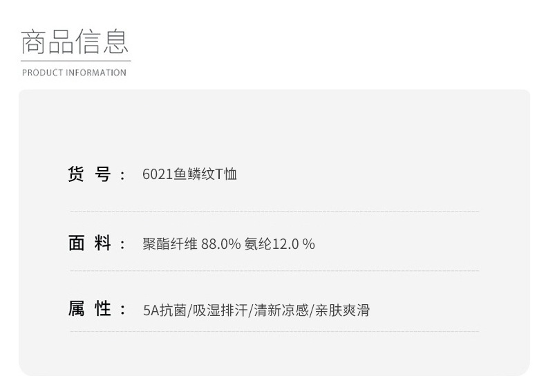The image size is (546, 392).
Task: Click the colon after the 货号 label
Action: point(122,176)
